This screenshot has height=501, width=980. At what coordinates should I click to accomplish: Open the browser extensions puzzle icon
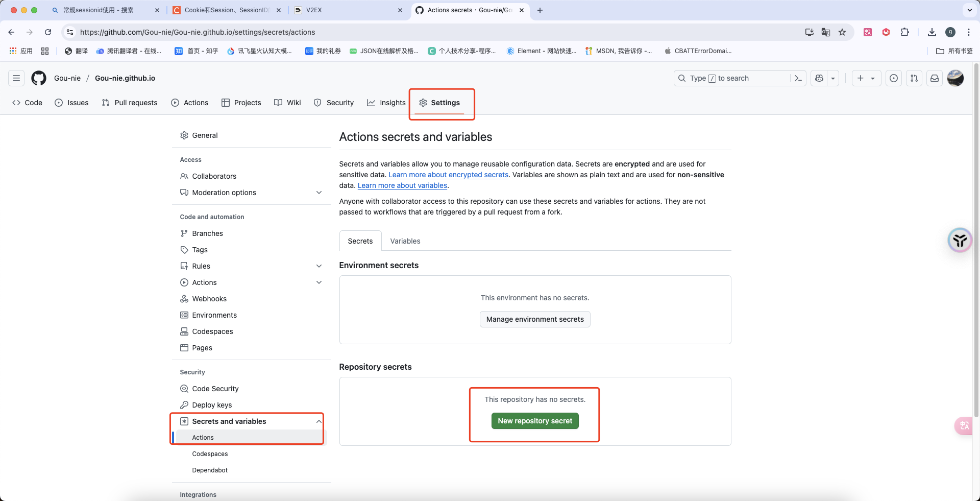point(904,32)
